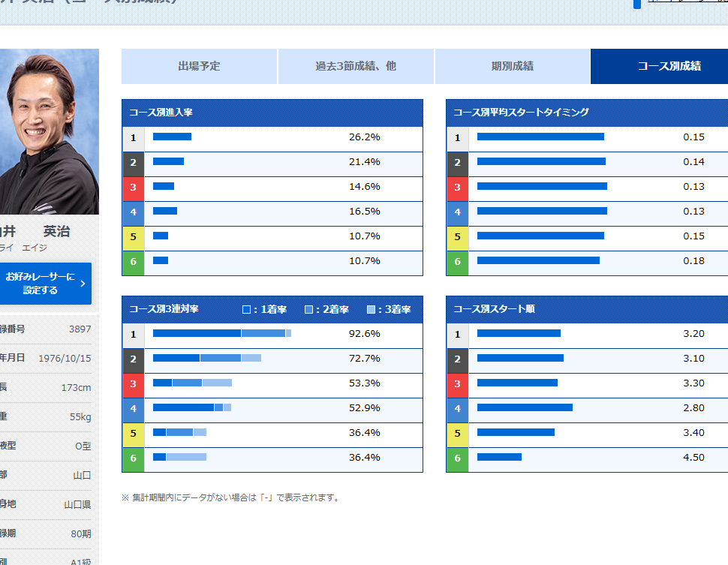The width and height of the screenshot is (728, 565).
Task: Click the 4.50 bar in コース別スタート順
Action: pyautogui.click(x=499, y=457)
